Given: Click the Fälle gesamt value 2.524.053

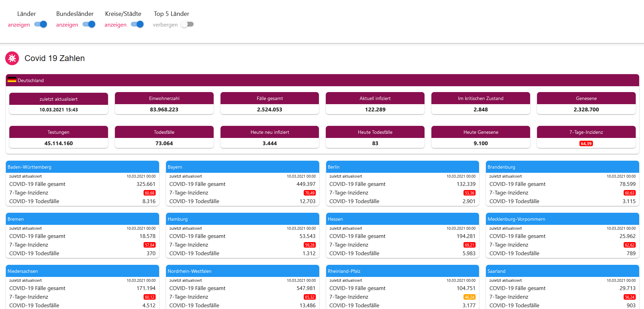Looking at the screenshot, I should [x=270, y=109].
